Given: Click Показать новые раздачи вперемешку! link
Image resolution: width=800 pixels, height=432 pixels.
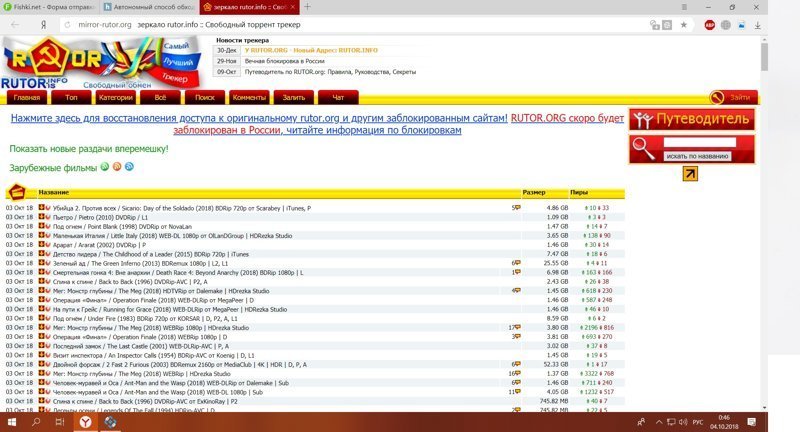Looking at the screenshot, I should [89, 149].
